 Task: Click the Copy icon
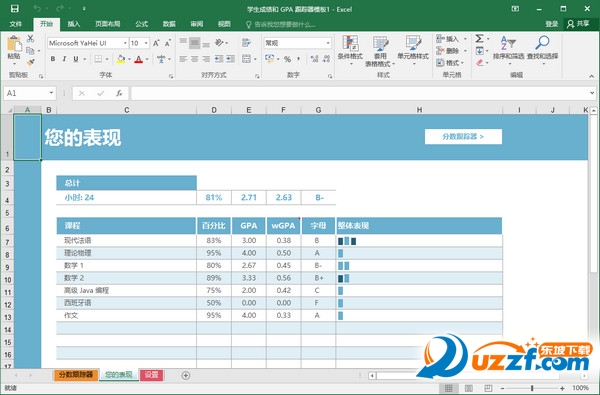coord(30,51)
